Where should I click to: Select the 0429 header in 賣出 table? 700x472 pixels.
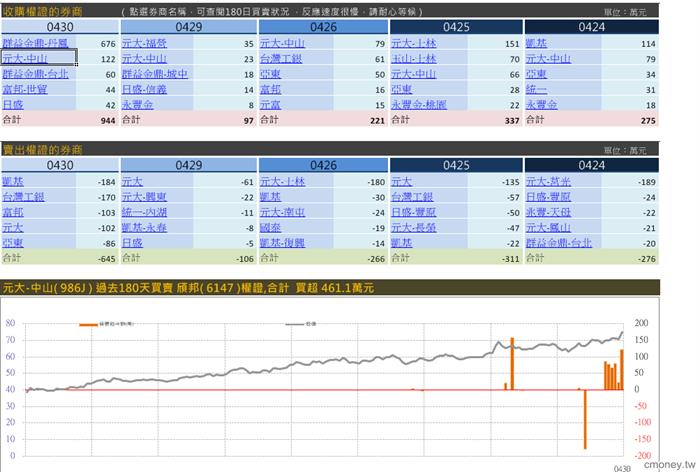(189, 165)
